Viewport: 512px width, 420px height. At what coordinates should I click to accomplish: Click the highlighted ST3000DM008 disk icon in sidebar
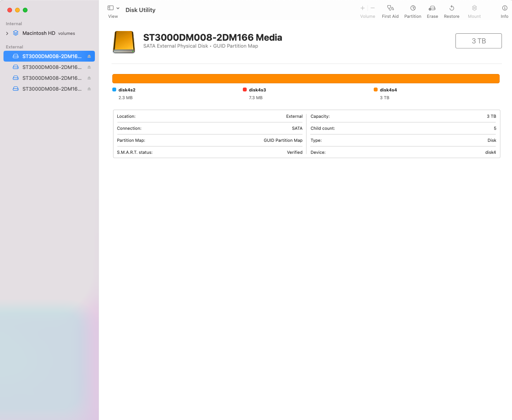pyautogui.click(x=16, y=56)
